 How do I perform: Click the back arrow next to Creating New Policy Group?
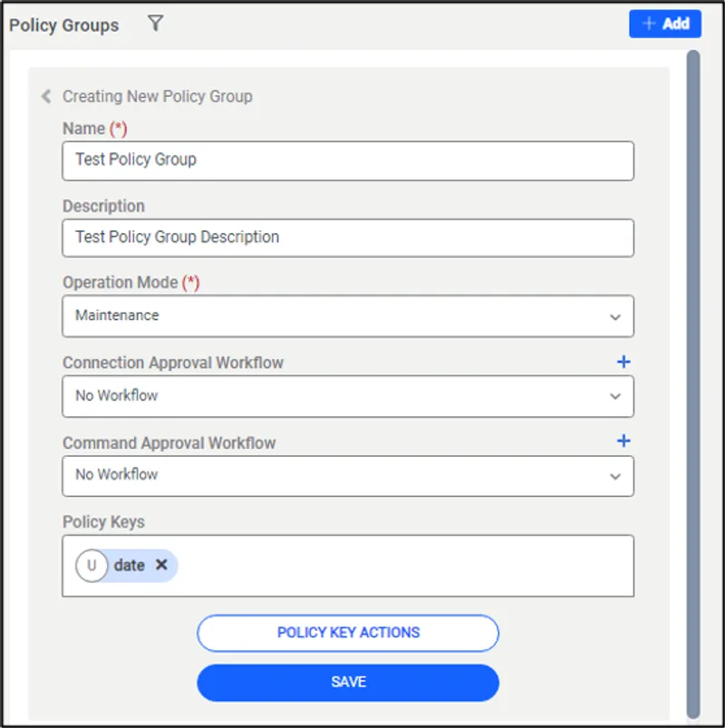45,96
